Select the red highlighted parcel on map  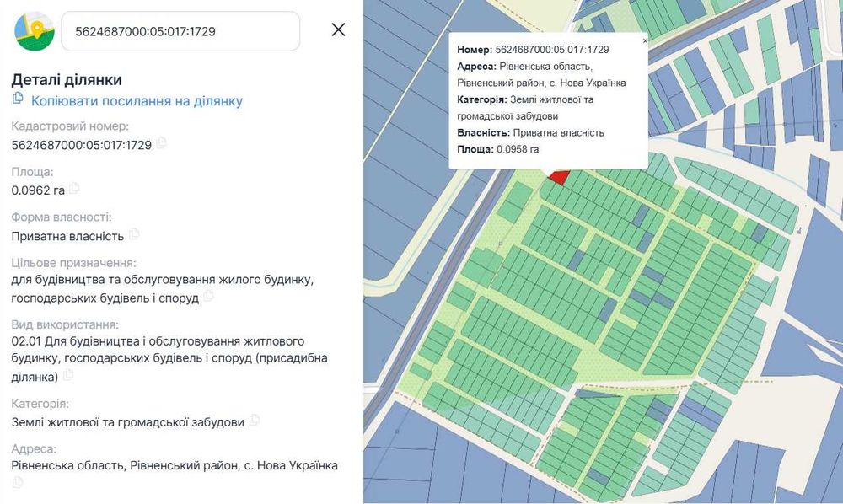coord(558,175)
